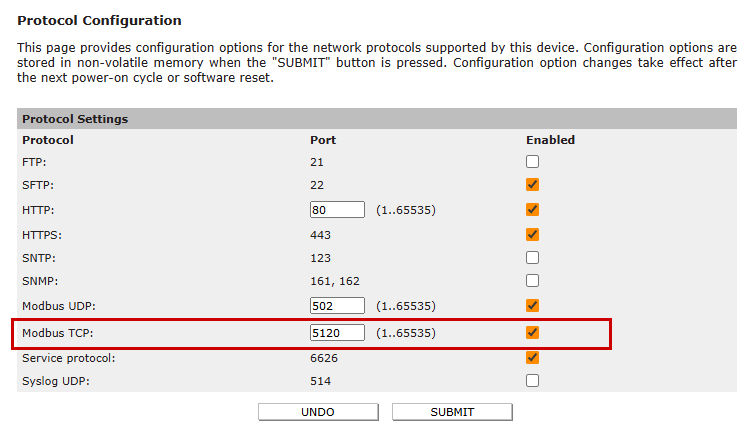Enable the SNTP protocol checkbox

click(x=532, y=257)
